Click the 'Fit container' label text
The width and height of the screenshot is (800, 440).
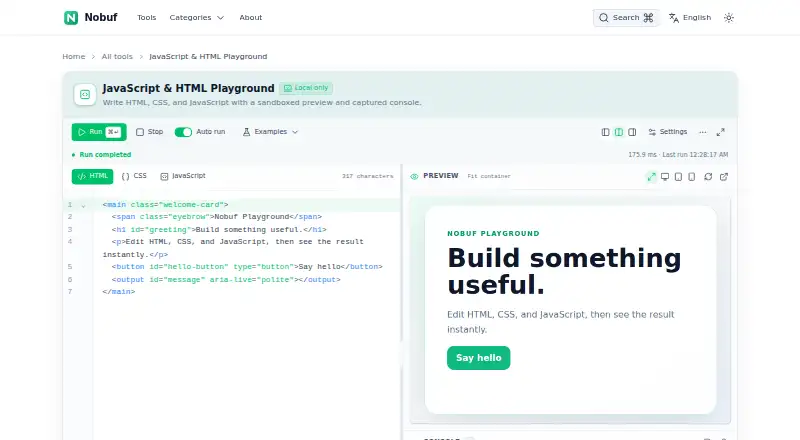pos(489,176)
